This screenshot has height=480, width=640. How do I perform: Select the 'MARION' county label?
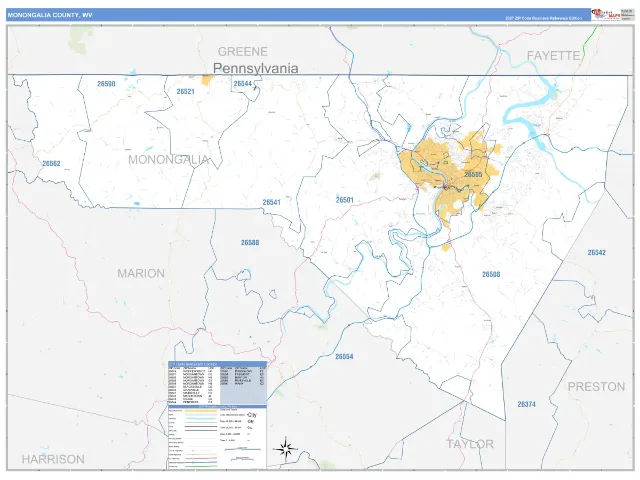[x=141, y=273]
